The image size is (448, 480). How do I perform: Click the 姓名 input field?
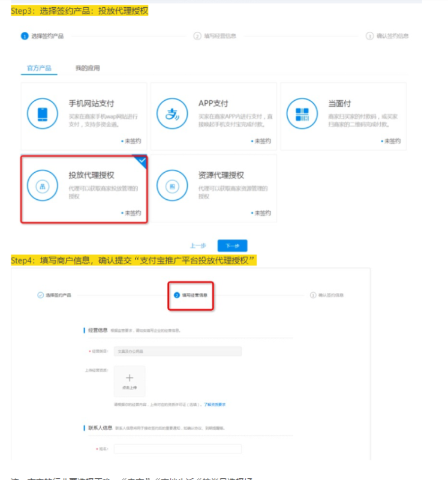178,449
